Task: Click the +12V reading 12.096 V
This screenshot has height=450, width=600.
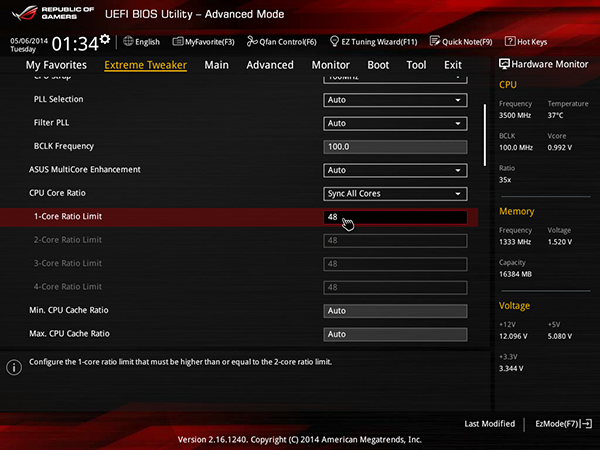Action: coord(513,336)
